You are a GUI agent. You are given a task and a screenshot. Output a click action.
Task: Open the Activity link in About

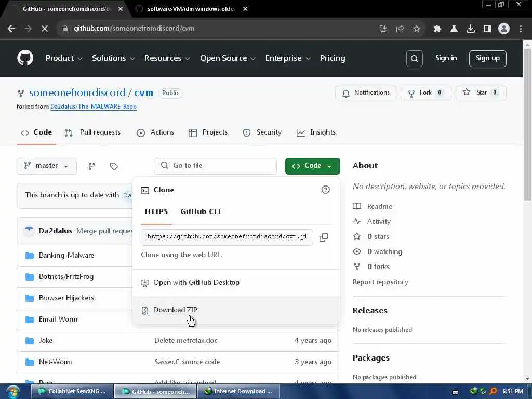(379, 221)
